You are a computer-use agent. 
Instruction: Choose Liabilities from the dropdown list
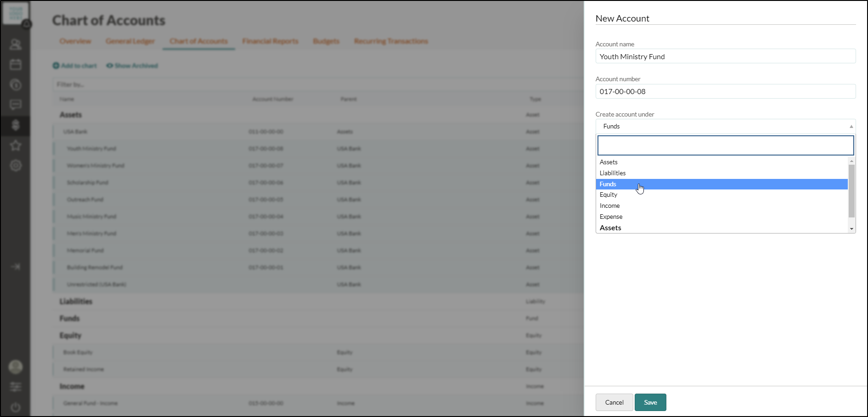(x=612, y=173)
